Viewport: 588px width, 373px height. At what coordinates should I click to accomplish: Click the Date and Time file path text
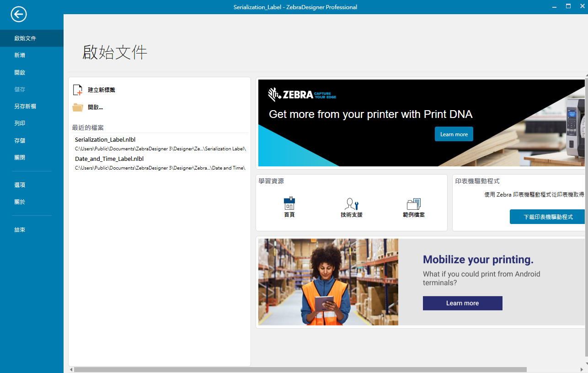[160, 168]
